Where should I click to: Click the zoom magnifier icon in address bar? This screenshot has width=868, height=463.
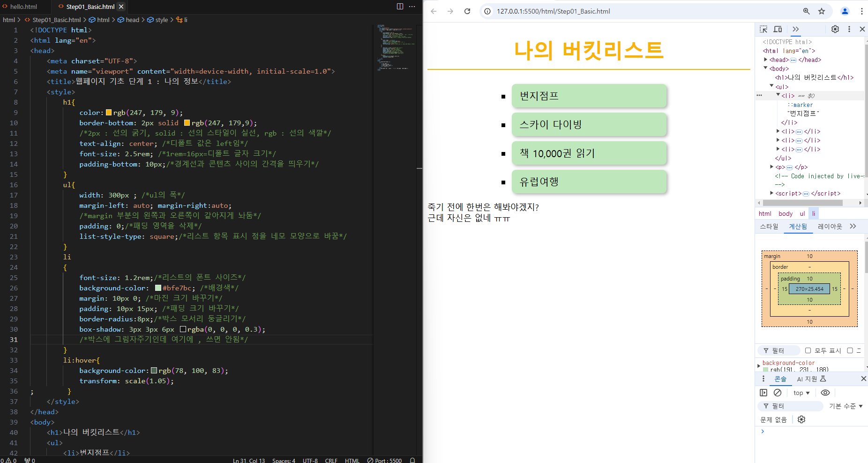pos(807,11)
